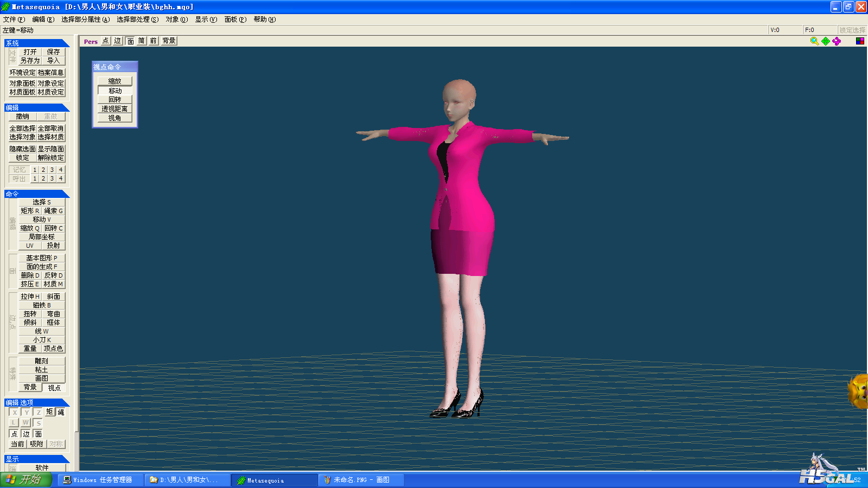Viewport: 868px width, 488px height.
Task: Open the Pers view mode selector
Action: tap(91, 41)
